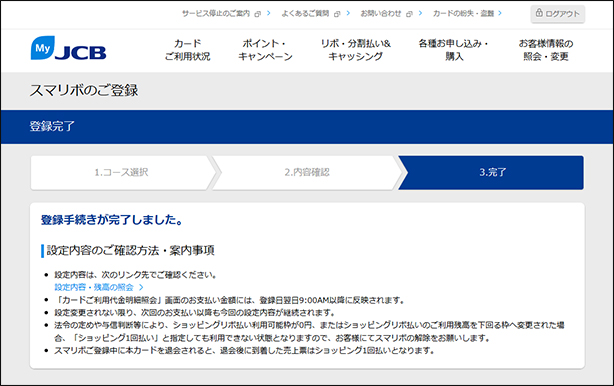The height and width of the screenshot is (386, 614).
Task: Click chevron arrow after よくあるご質問
Action: (x=348, y=13)
